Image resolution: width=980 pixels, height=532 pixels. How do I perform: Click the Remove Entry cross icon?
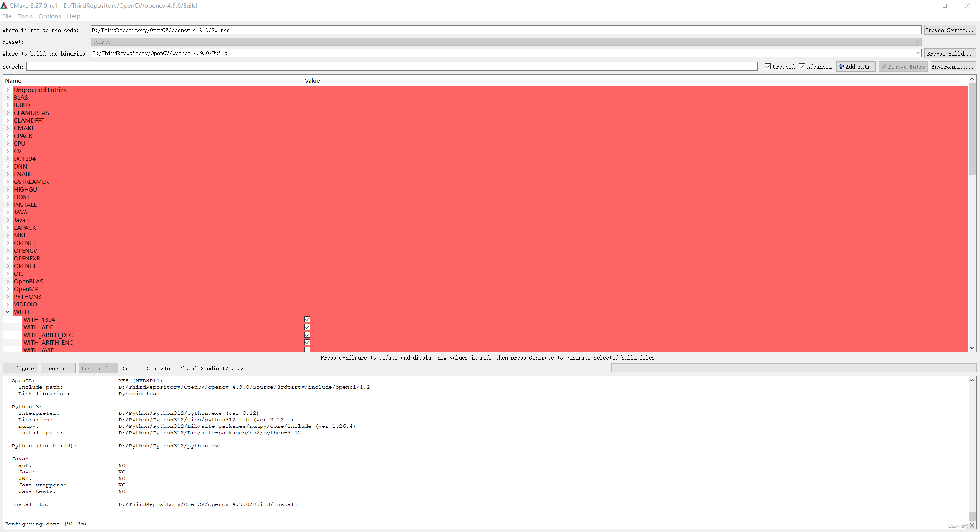click(x=884, y=66)
